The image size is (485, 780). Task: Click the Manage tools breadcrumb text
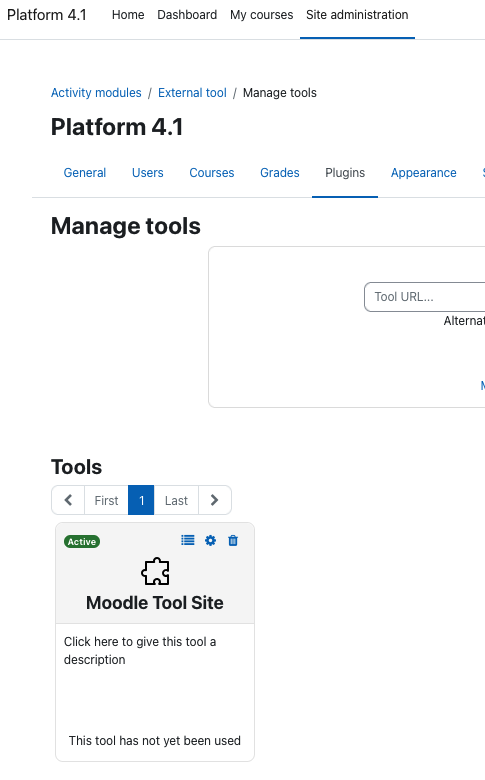[280, 93]
